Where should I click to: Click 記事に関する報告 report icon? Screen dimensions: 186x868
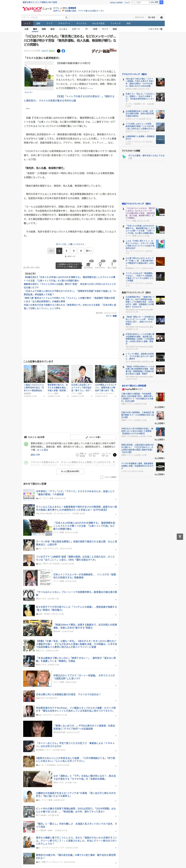point(31,267)
